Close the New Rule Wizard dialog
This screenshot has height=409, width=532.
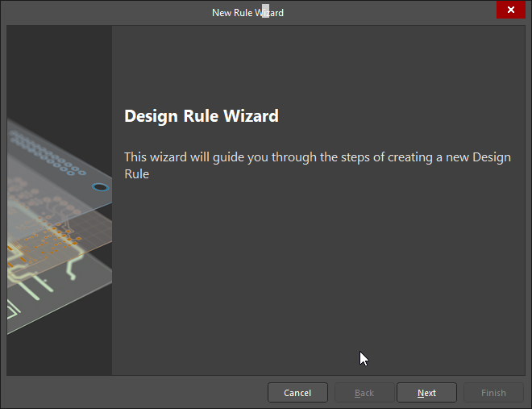tap(510, 10)
